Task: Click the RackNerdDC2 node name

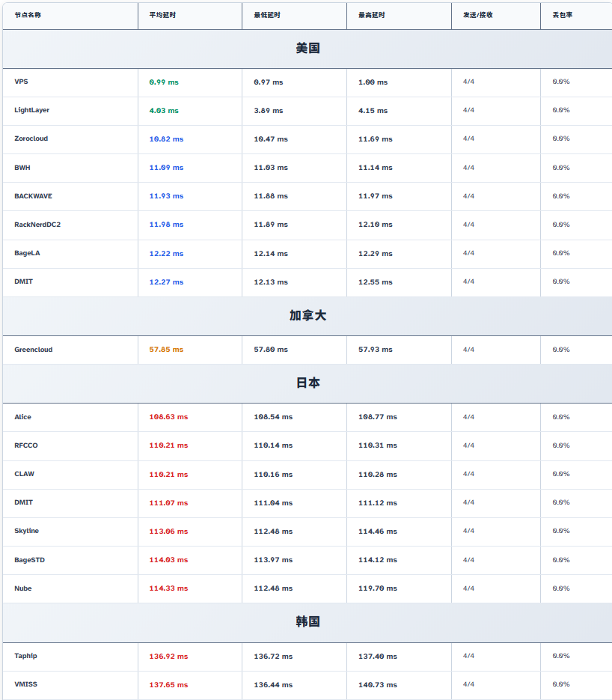Action: pos(37,225)
